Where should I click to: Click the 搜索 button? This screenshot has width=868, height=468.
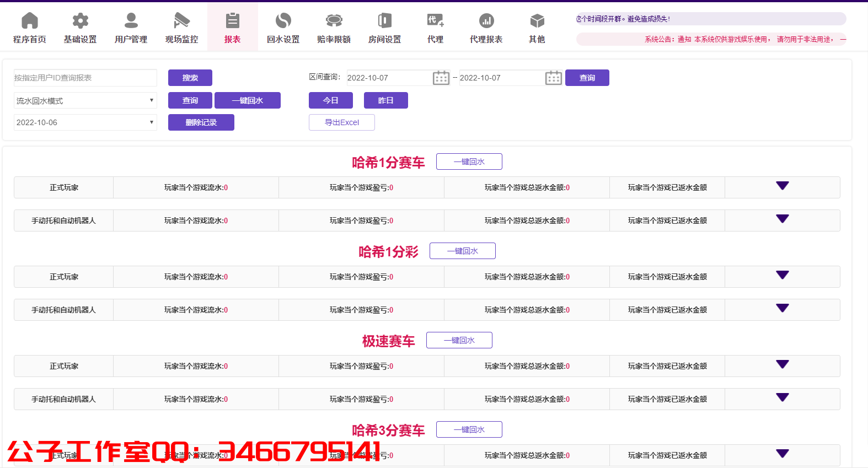point(190,78)
